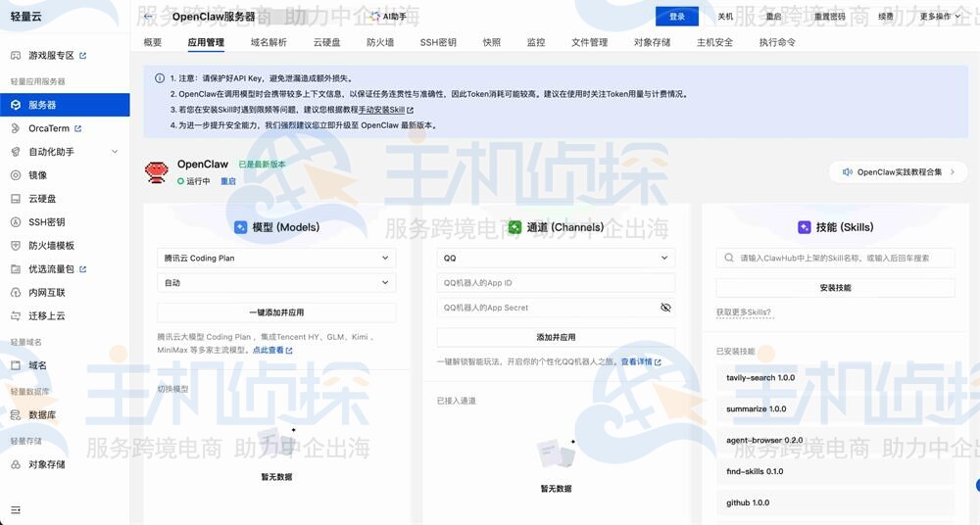The image size is (980, 525).
Task: Select installed skill agent-browser 0.2.0
Action: tap(836, 441)
